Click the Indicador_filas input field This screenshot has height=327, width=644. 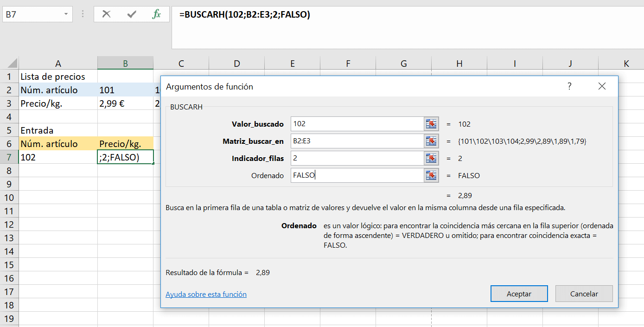click(x=357, y=158)
